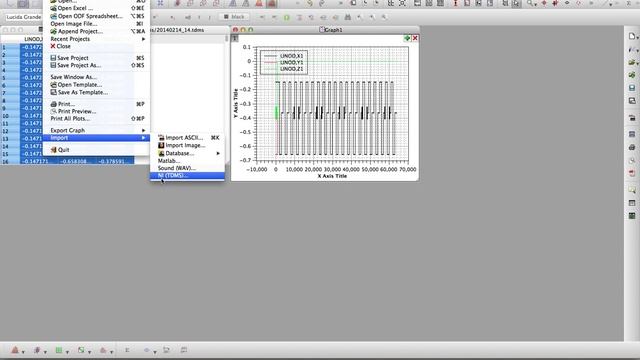Click the red text cursor icon in top toolbar
Viewport: 640px width, 360px height.
(x=456, y=3)
